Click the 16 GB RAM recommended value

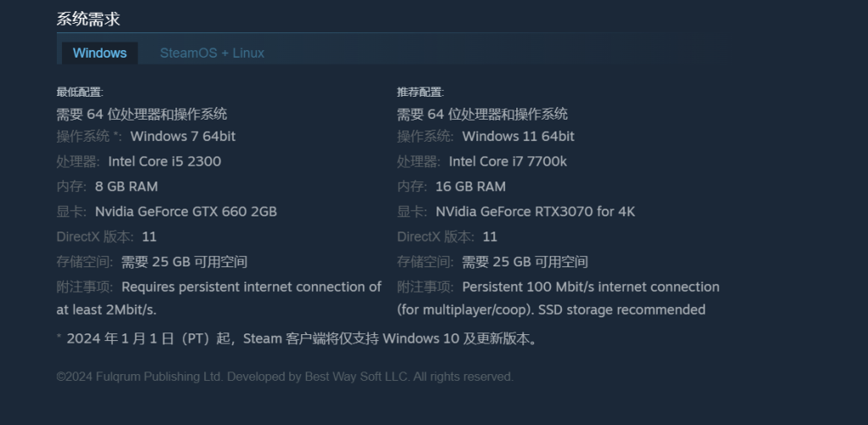pyautogui.click(x=470, y=187)
